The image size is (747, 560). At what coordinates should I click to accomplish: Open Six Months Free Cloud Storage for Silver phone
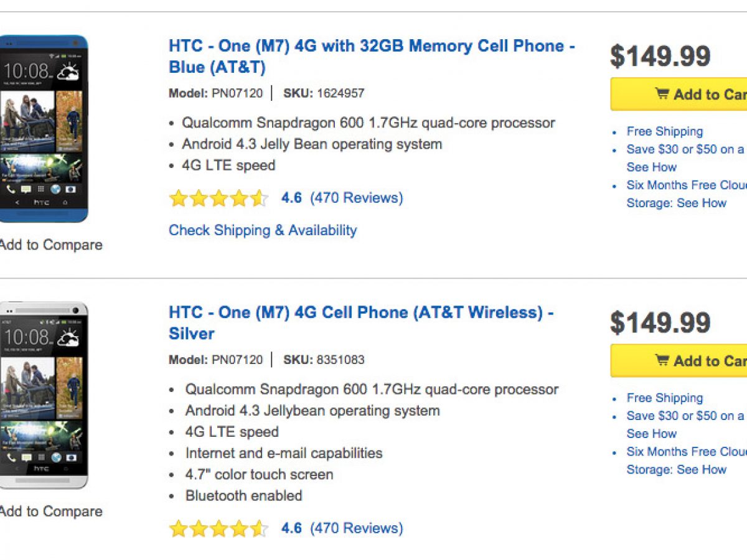click(x=686, y=452)
